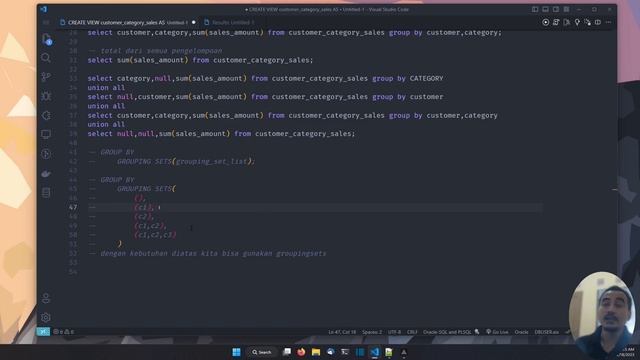Viewport: 640px width, 360px height.
Task: Toggle Primary Side Bar layout icon in title bar
Action: click(535, 9)
